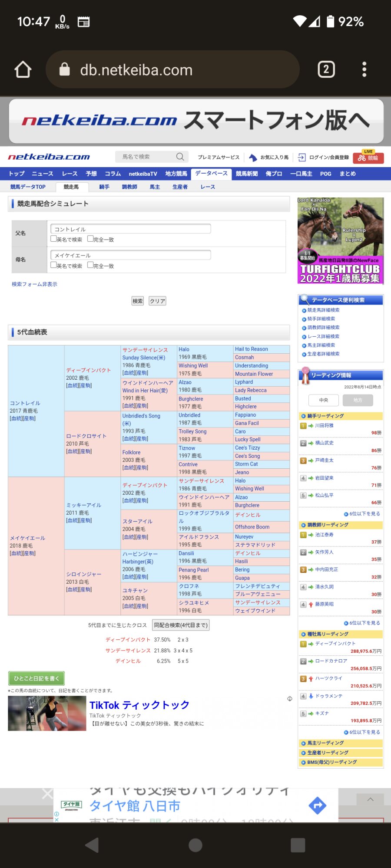Close the bottom ad banner X
The height and width of the screenshot is (868, 391).
tap(47, 794)
